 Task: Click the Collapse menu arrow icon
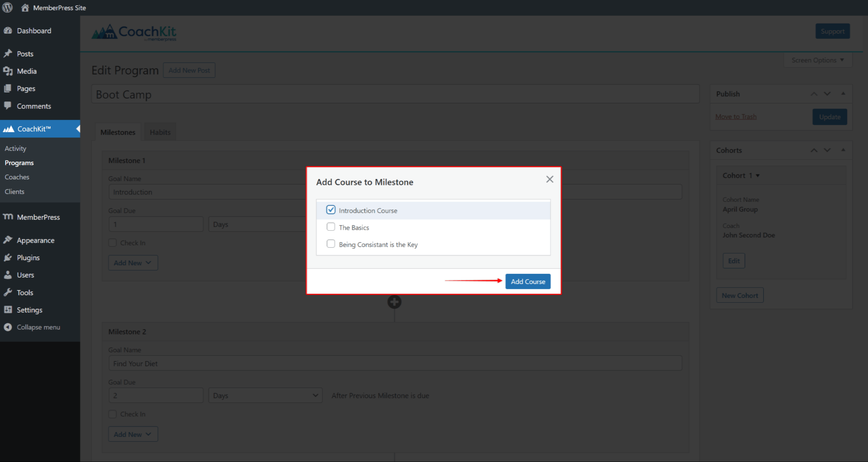coord(8,327)
